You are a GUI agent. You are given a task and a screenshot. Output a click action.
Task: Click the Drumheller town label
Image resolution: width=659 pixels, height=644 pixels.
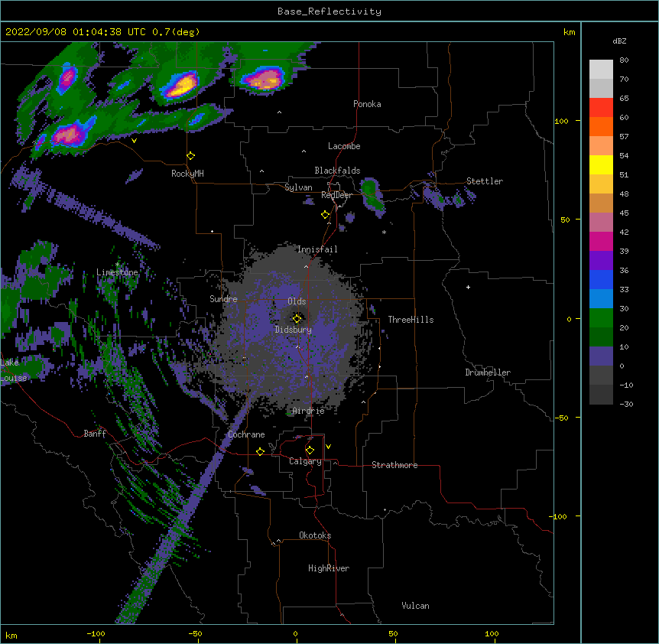coord(488,372)
